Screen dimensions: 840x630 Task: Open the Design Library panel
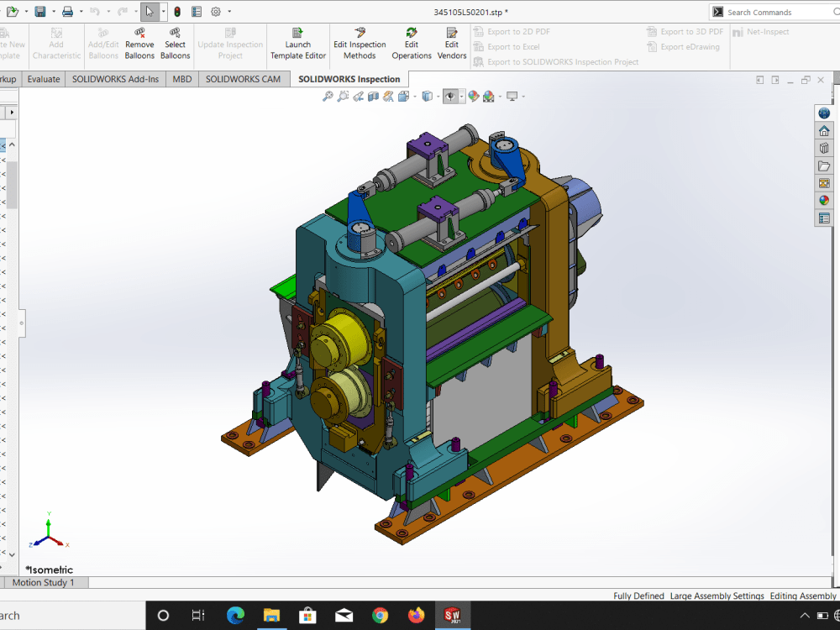[x=824, y=148]
